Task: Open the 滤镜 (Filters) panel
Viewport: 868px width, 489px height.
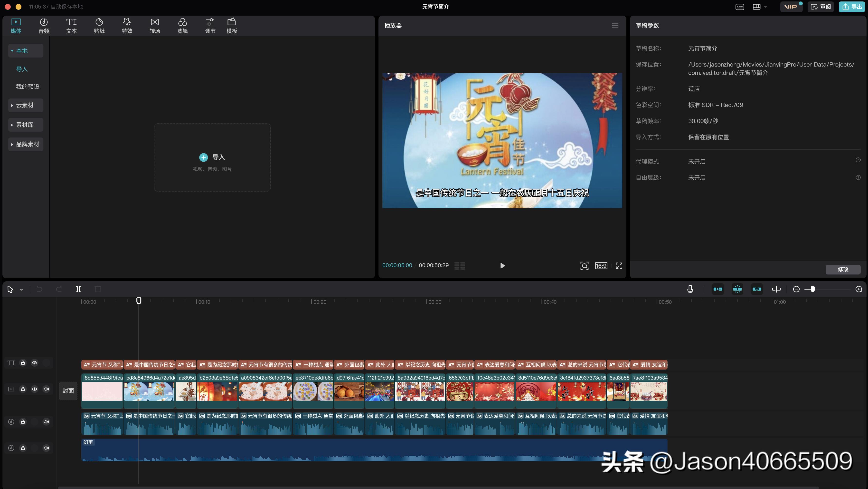Action: coord(182,25)
